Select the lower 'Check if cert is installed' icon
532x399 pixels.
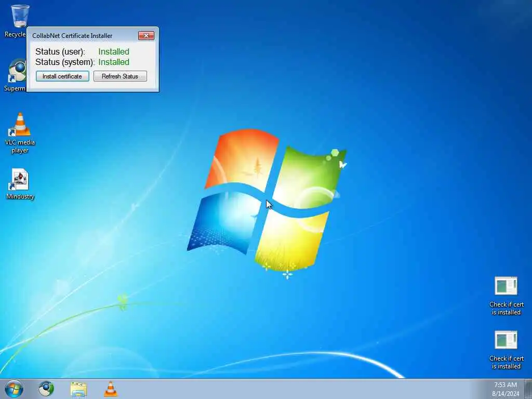506,350
